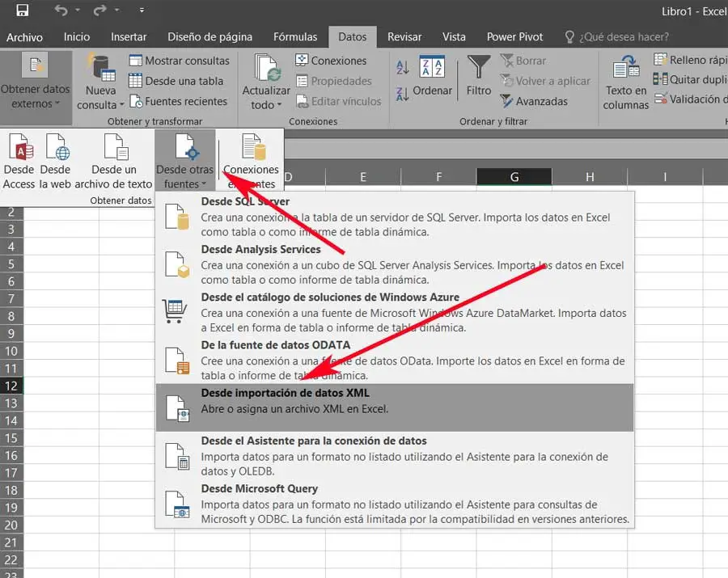This screenshot has width=728, height=578.
Task: Open Fuentes recientes
Action: [x=179, y=101]
